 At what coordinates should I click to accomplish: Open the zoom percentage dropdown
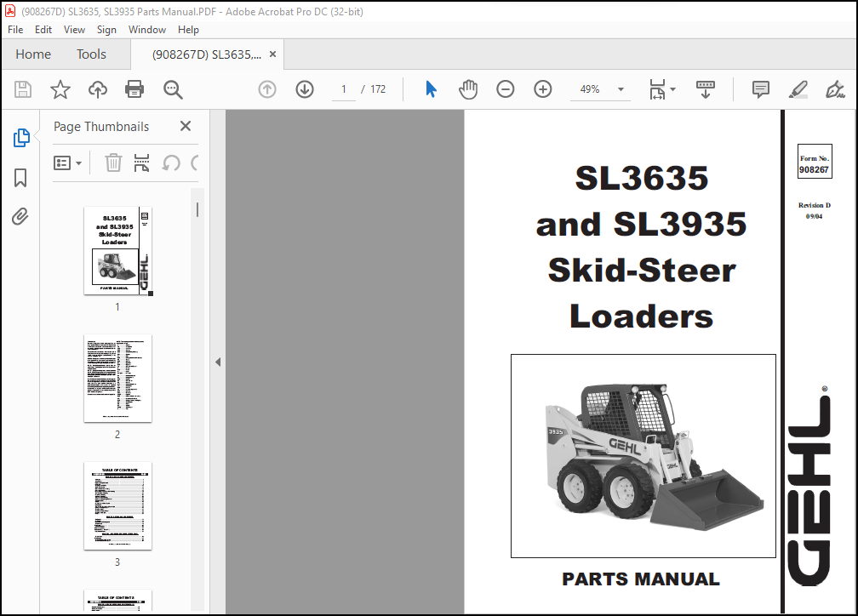(x=621, y=89)
